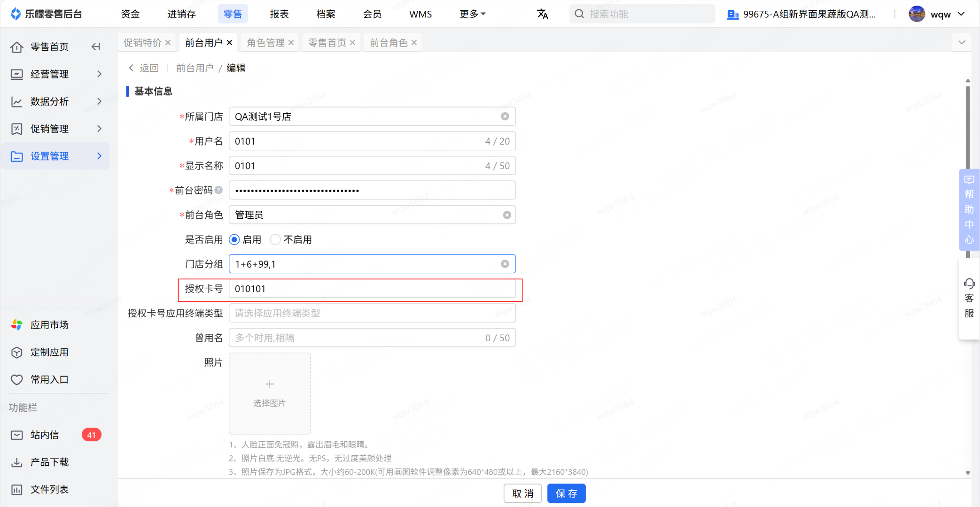This screenshot has height=507, width=980.
Task: Select the 启用 radio button
Action: click(x=234, y=240)
